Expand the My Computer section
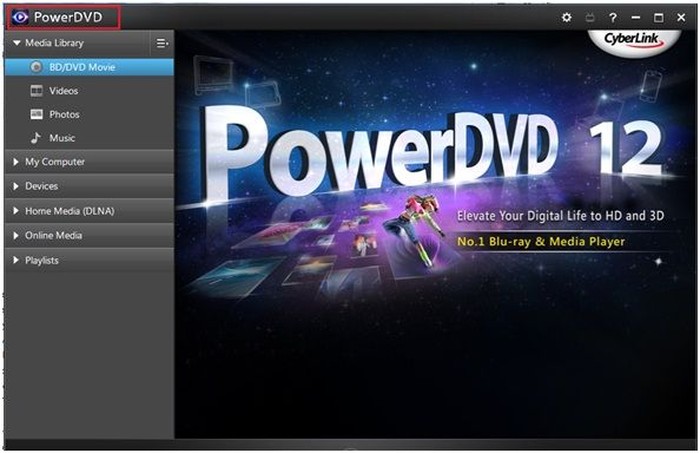This screenshot has width=700, height=453. tap(16, 162)
